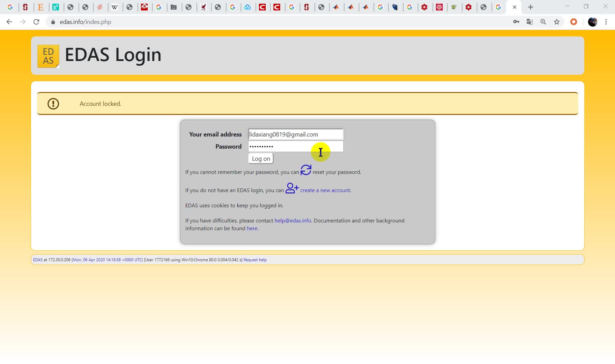Viewport: 615px width, 364px height.
Task: Go forward in browser history
Action: pos(23,22)
